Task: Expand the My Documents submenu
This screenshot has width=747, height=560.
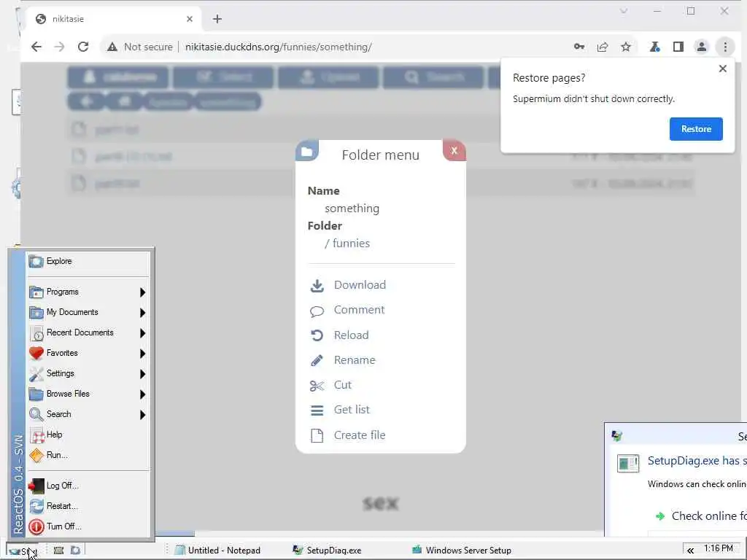Action: tap(88, 312)
